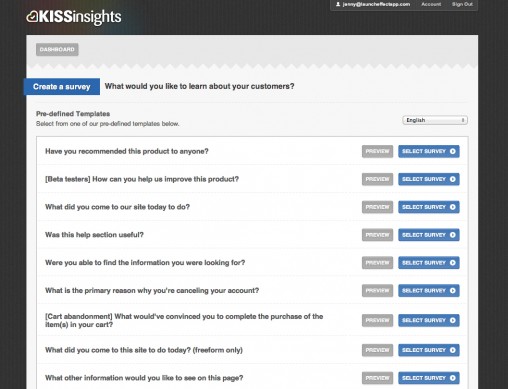Click 'Select from one of our pre-defined templates below' text
The height and width of the screenshot is (389, 508).
coord(108,124)
